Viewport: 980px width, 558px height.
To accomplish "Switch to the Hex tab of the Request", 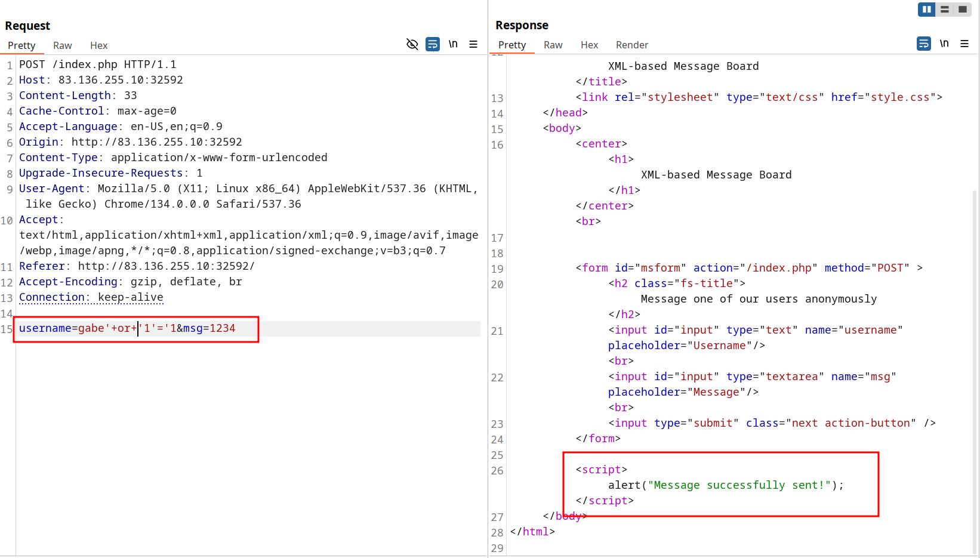I will pos(98,45).
